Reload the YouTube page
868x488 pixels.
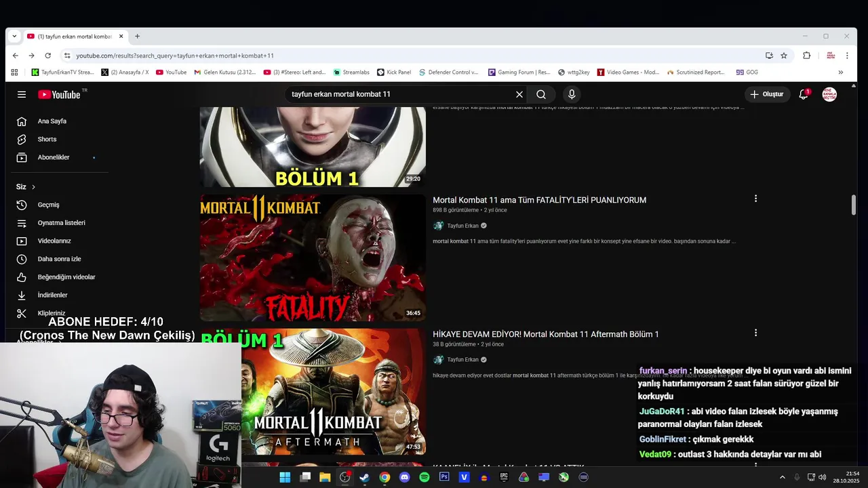click(47, 56)
